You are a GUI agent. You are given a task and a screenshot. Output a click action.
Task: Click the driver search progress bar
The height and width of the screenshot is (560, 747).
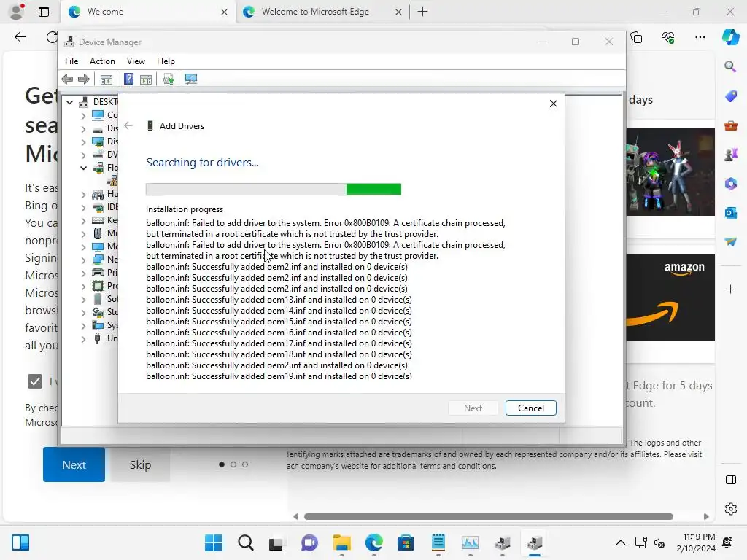274,189
